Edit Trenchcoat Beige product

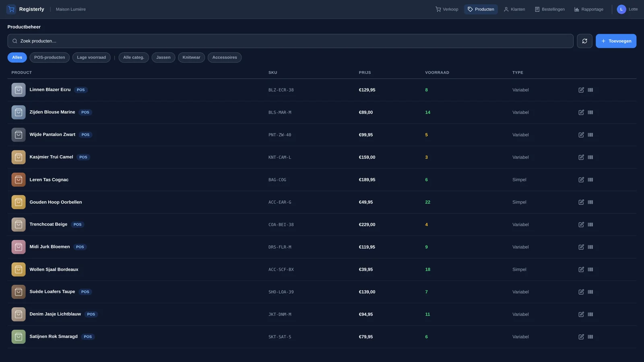[x=581, y=225]
